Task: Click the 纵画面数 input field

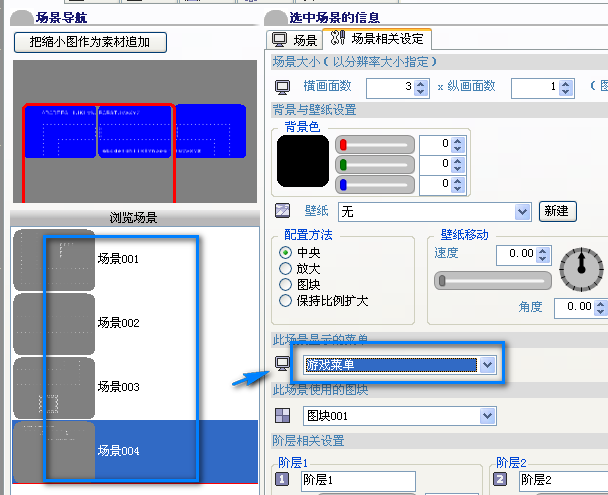Action: coord(535,88)
